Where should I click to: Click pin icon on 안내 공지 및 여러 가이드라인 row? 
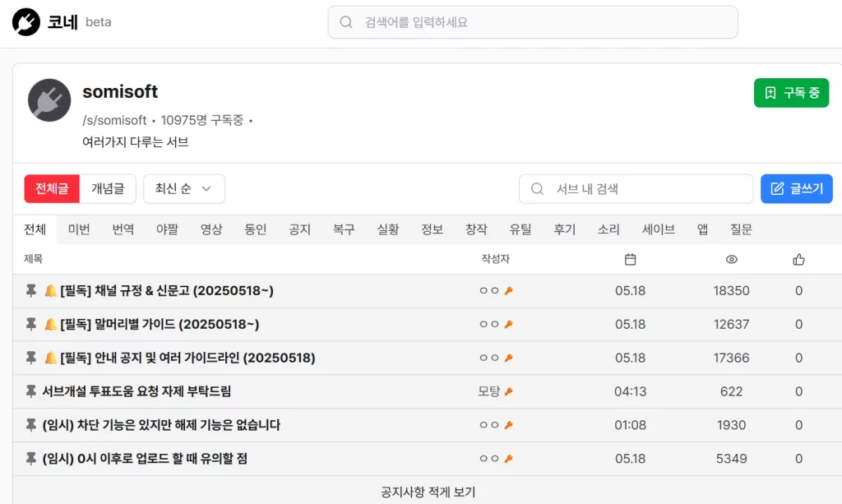(x=31, y=358)
